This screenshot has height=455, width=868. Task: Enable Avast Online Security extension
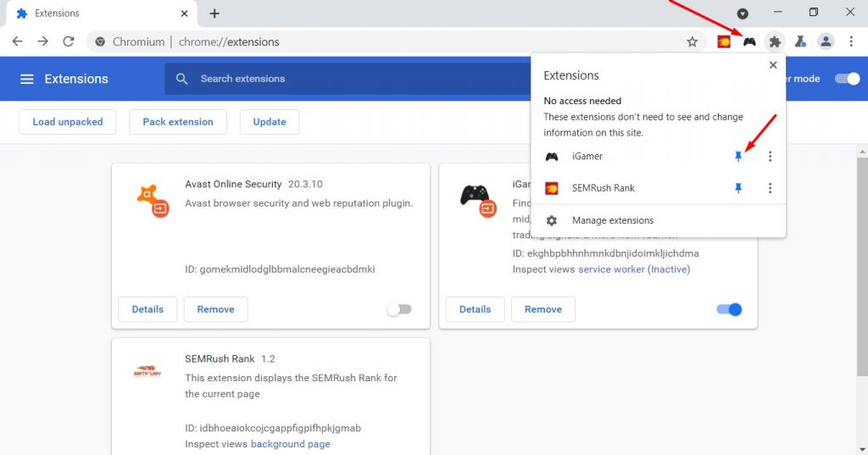tap(400, 309)
